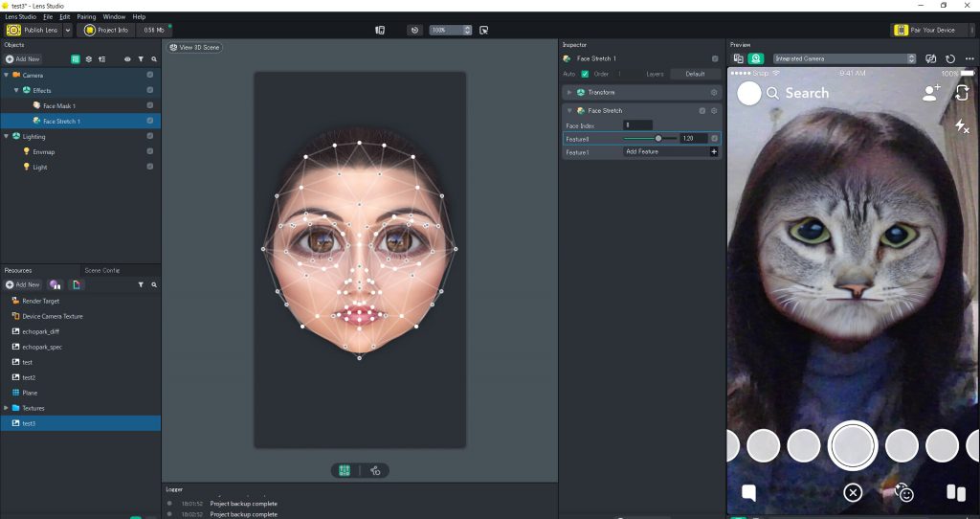This screenshot has width=980, height=519.
Task: Expand the Transform section in Inspector
Action: click(569, 92)
